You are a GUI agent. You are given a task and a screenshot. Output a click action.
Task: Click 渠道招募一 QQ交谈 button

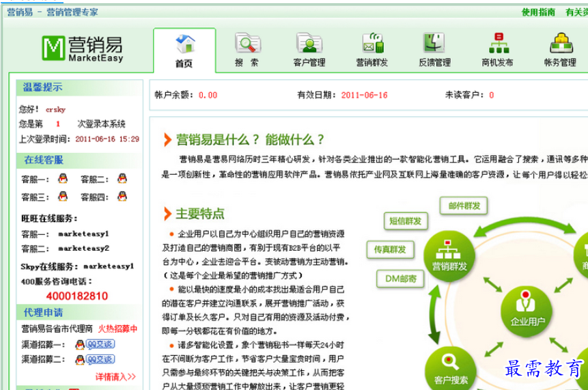click(x=95, y=344)
